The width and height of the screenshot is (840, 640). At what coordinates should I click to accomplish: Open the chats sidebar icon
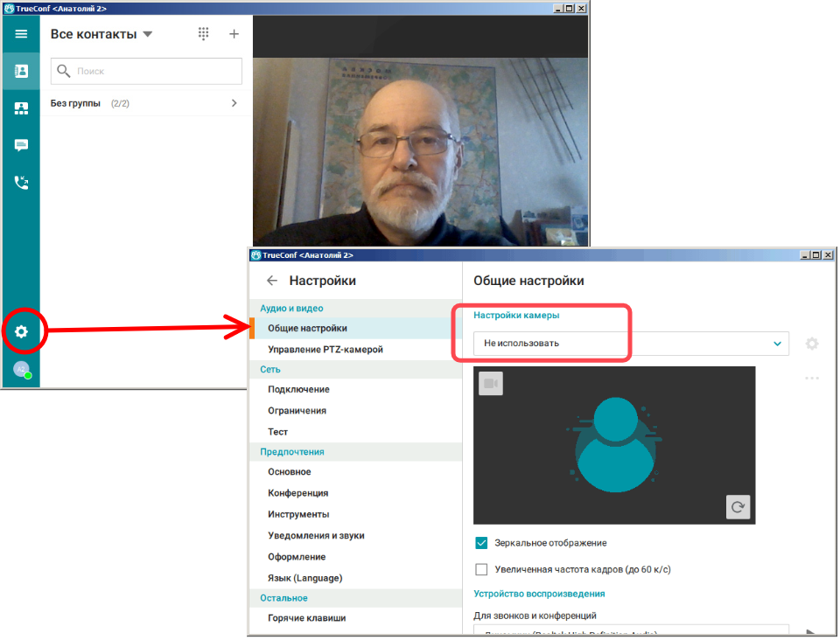click(x=21, y=146)
